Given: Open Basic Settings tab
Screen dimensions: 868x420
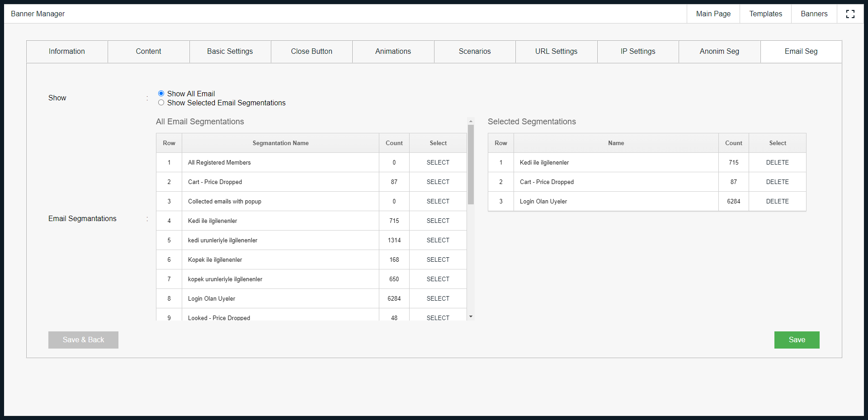Looking at the screenshot, I should pyautogui.click(x=230, y=52).
